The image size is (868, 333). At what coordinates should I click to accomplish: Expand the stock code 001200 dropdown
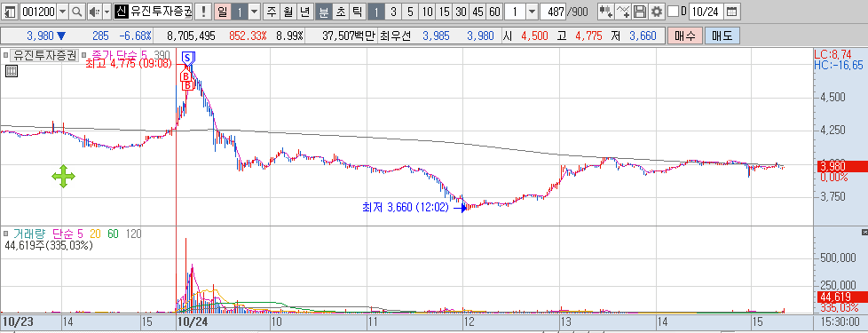[x=62, y=11]
